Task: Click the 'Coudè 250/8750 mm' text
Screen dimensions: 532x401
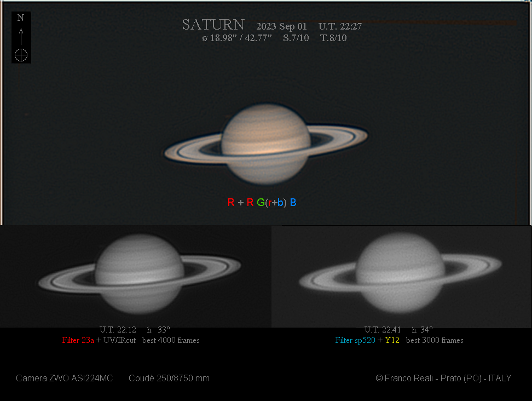Action: point(169,378)
